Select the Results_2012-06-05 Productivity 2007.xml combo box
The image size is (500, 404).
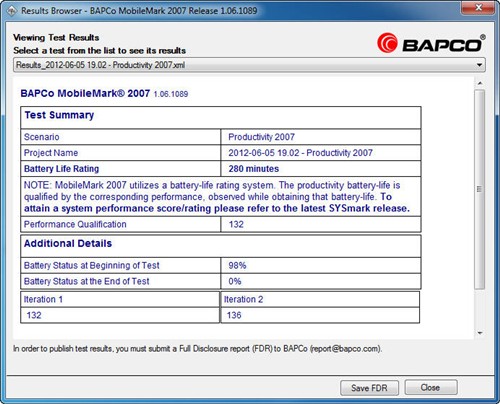(x=249, y=65)
